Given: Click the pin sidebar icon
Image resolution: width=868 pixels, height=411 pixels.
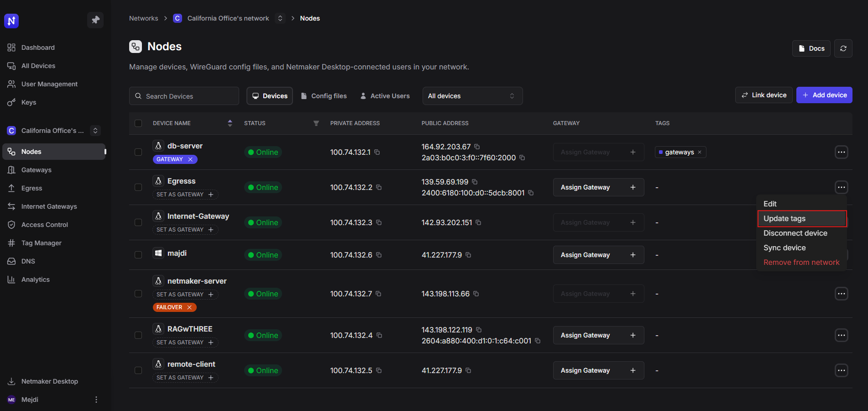Looking at the screenshot, I should [95, 20].
